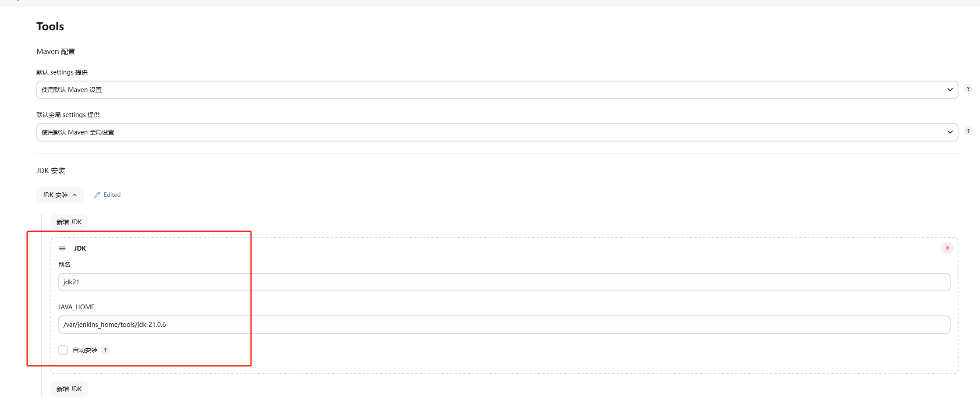Click help icon for 默认全局 settings 提供
980x400 pixels.
click(968, 131)
